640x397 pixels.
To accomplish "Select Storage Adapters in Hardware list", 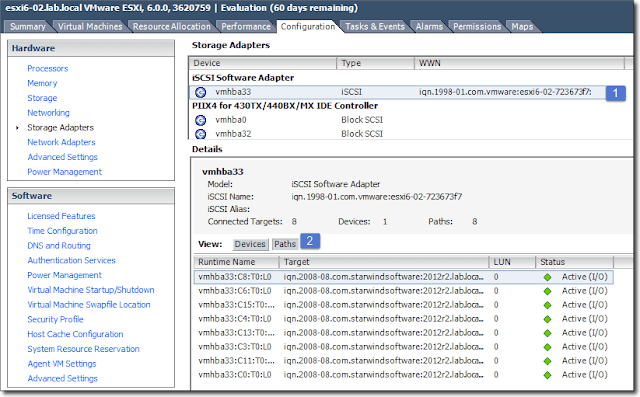I will tap(60, 128).
